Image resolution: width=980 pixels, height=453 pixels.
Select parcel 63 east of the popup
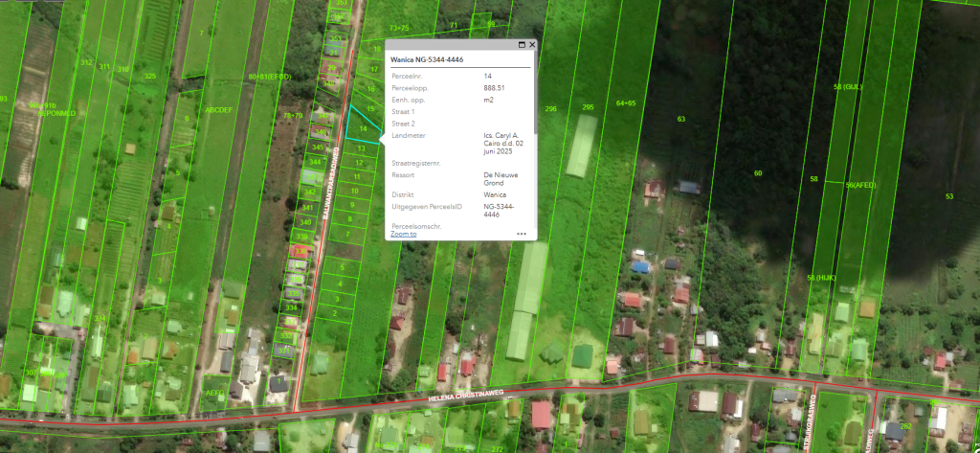pyautogui.click(x=681, y=119)
